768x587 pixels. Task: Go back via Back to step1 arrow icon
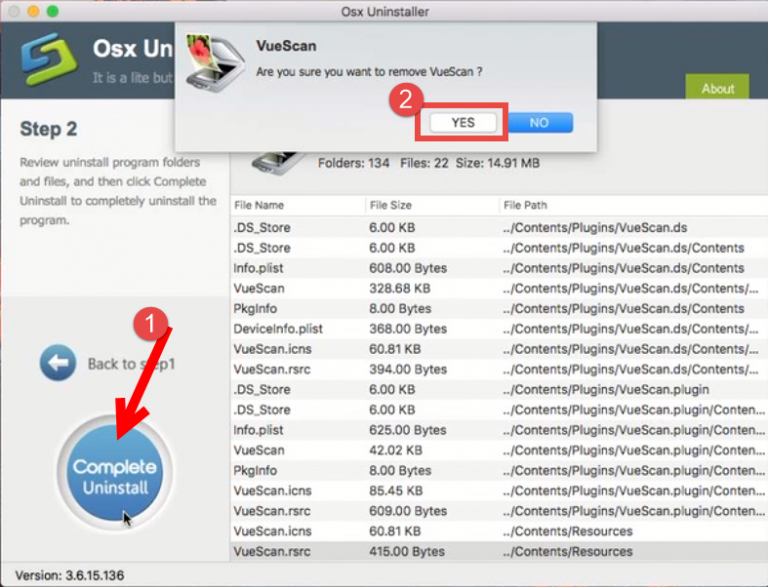(x=58, y=363)
